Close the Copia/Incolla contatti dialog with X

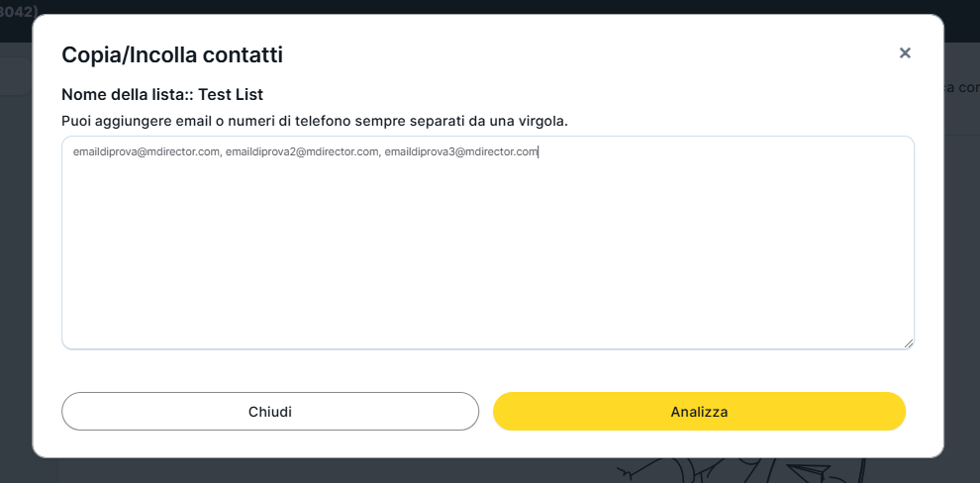(905, 53)
